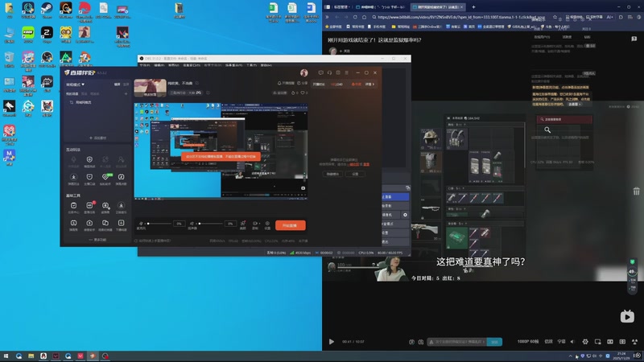Reload the page with the browser refresh button
The width and height of the screenshot is (644, 362).
(355, 17)
